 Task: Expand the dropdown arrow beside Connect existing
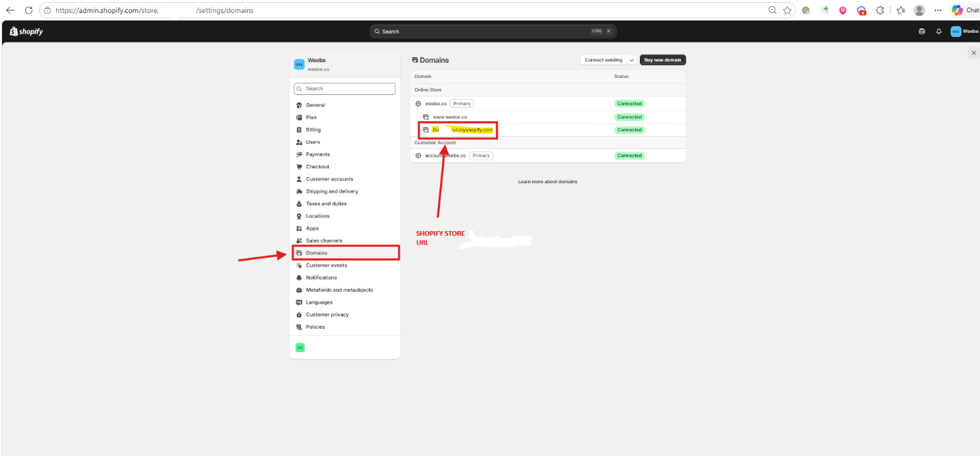coord(632,60)
